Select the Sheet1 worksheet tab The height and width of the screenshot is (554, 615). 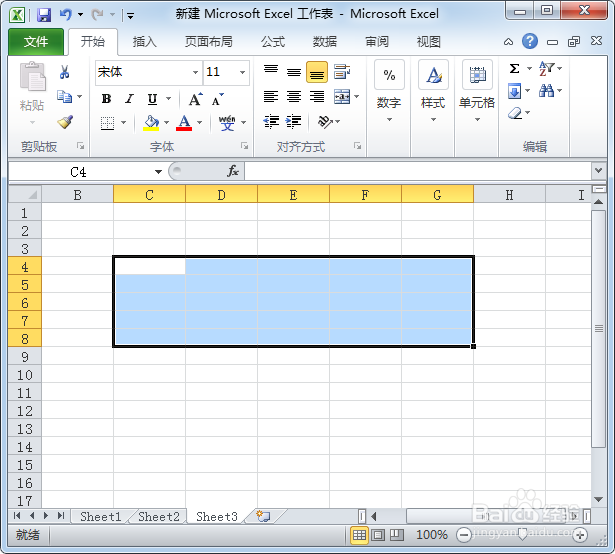(x=100, y=517)
